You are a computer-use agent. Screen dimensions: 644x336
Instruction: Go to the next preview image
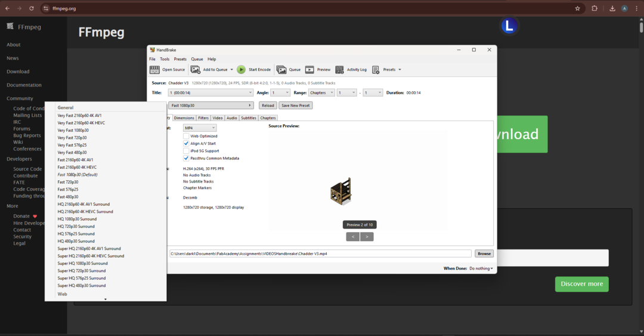click(367, 237)
